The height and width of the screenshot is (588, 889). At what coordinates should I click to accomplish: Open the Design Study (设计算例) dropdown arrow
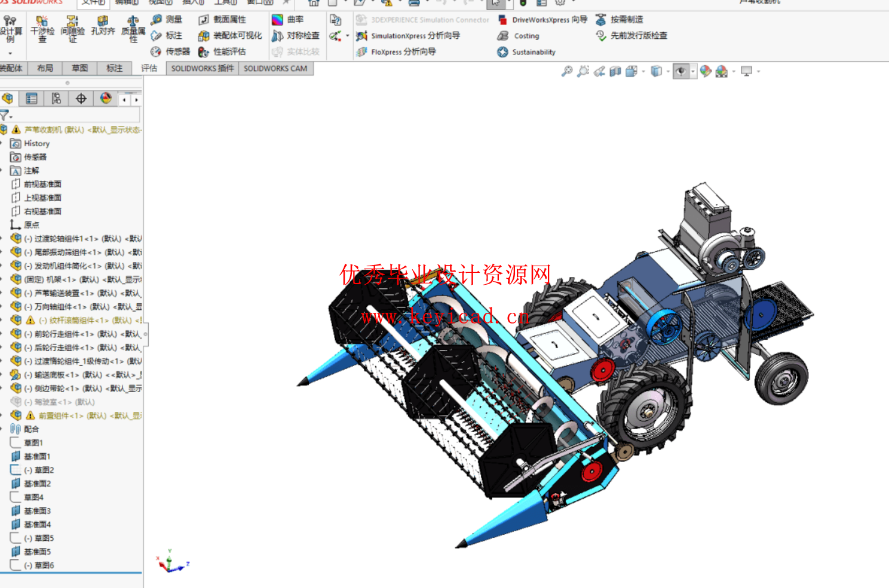[10, 54]
